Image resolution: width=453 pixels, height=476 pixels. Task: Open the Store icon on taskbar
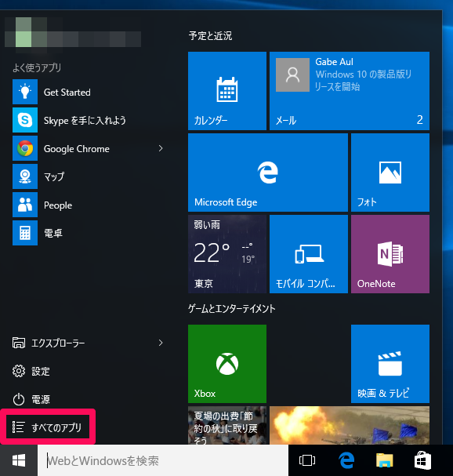coord(422,460)
